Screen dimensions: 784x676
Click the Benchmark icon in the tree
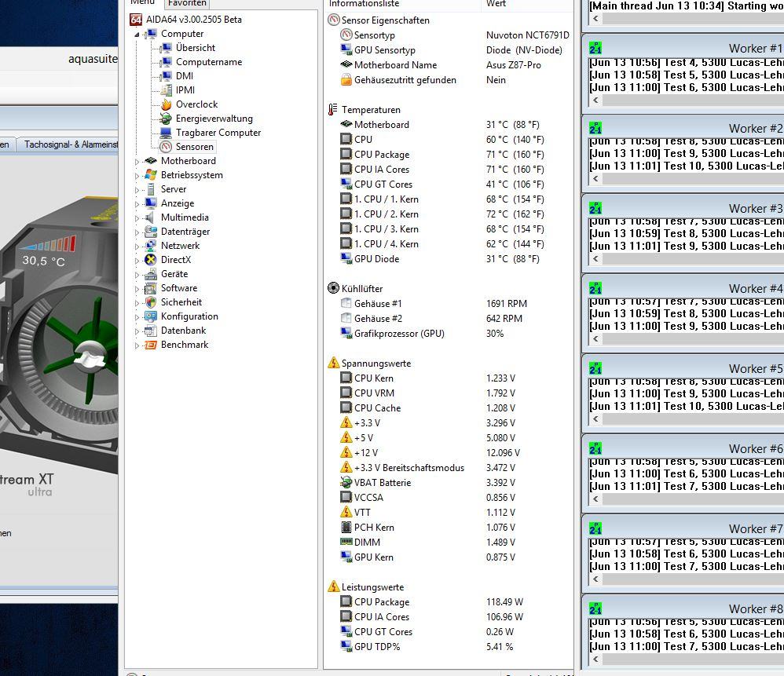151,345
